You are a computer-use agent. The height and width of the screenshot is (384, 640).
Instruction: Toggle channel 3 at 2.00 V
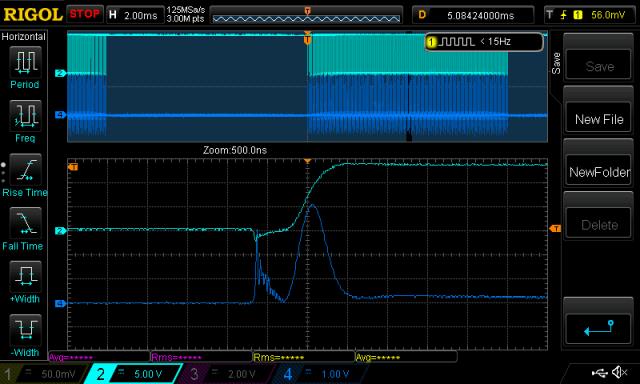(227, 374)
